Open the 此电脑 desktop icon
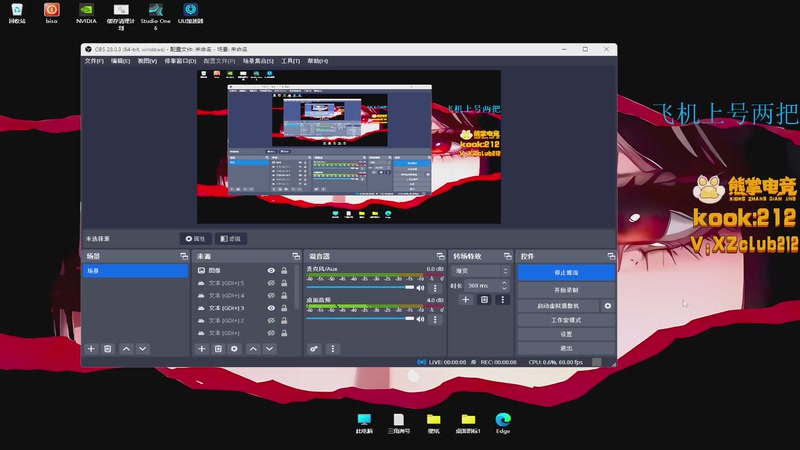The width and height of the screenshot is (800, 450). click(364, 423)
